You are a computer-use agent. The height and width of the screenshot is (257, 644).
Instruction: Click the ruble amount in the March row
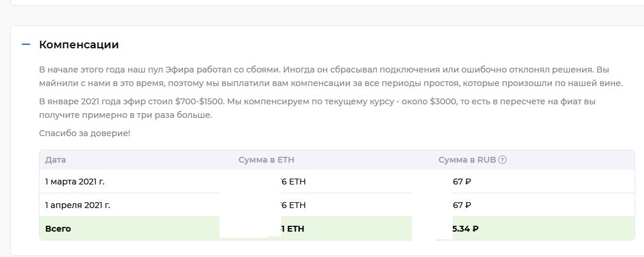(462, 182)
